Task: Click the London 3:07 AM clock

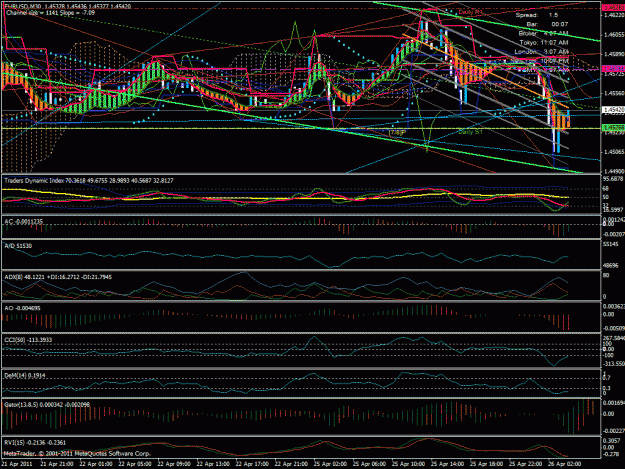Action: pos(542,52)
